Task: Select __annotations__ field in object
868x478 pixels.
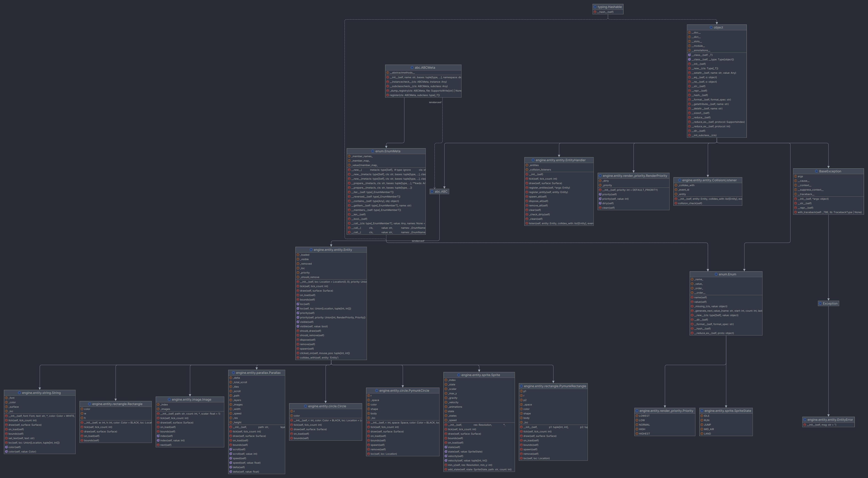Action: 701,51
